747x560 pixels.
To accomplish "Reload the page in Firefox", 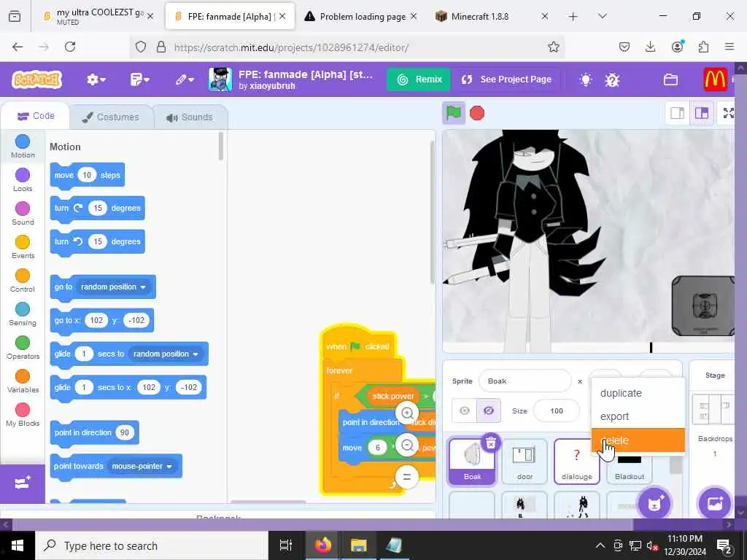I will (x=70, y=47).
